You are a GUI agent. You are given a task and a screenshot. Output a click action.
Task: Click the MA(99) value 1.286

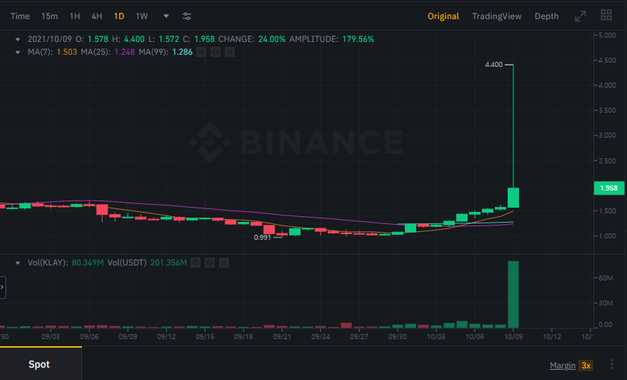pos(182,52)
